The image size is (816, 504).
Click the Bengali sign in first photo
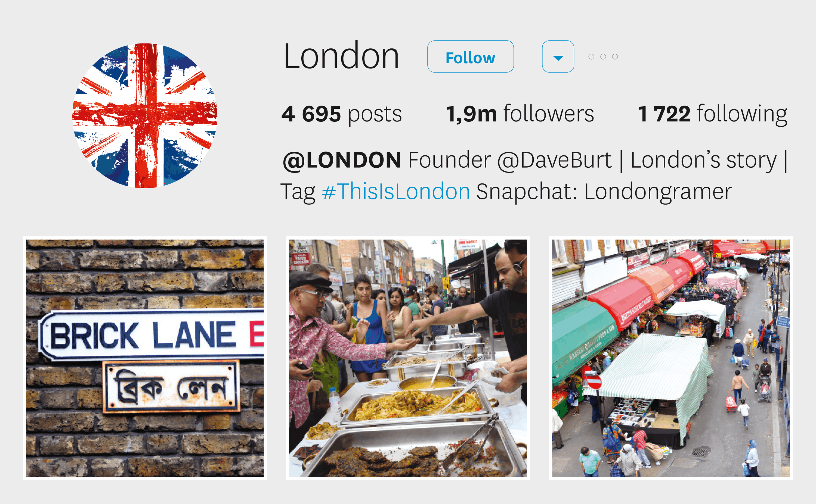pyautogui.click(x=171, y=387)
